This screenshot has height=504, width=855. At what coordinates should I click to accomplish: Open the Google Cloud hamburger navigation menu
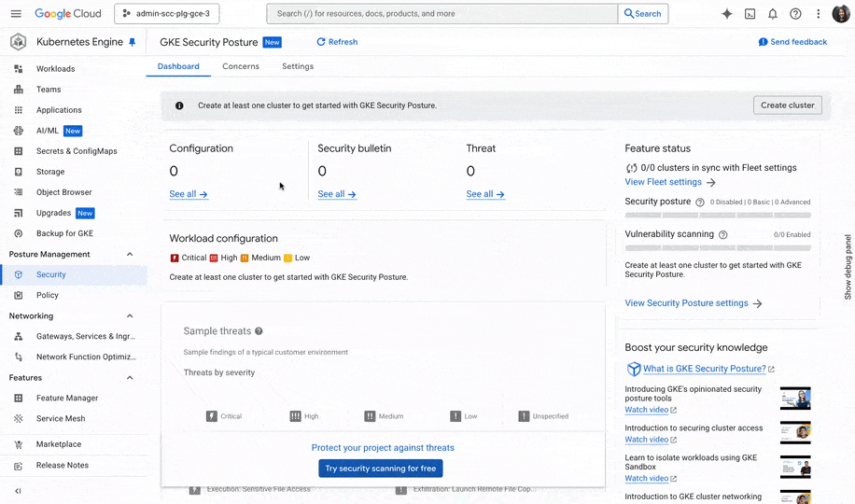[16, 14]
